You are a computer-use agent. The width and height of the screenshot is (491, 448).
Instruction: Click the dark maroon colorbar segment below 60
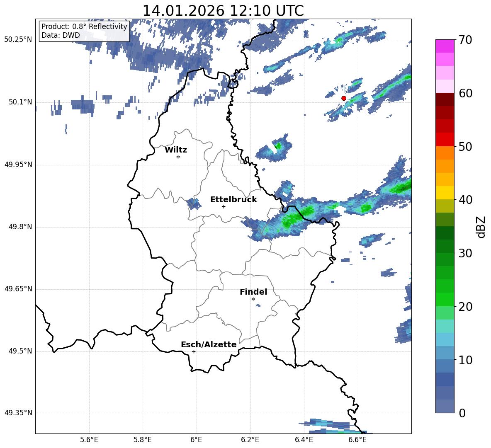[x=445, y=99]
